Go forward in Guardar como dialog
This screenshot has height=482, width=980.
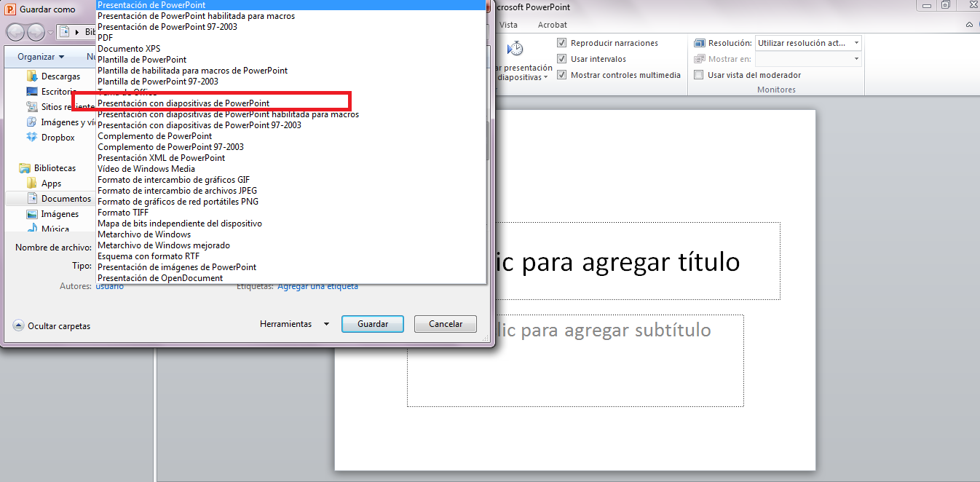tap(36, 33)
